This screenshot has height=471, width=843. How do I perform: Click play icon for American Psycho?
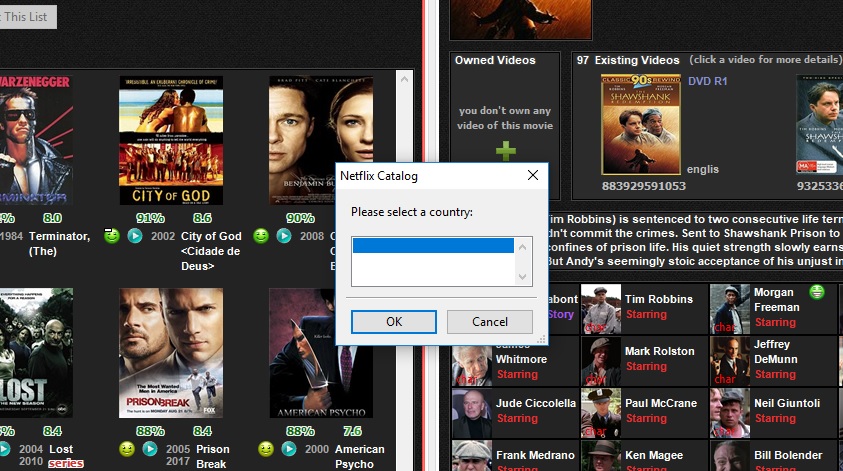pyautogui.click(x=289, y=448)
